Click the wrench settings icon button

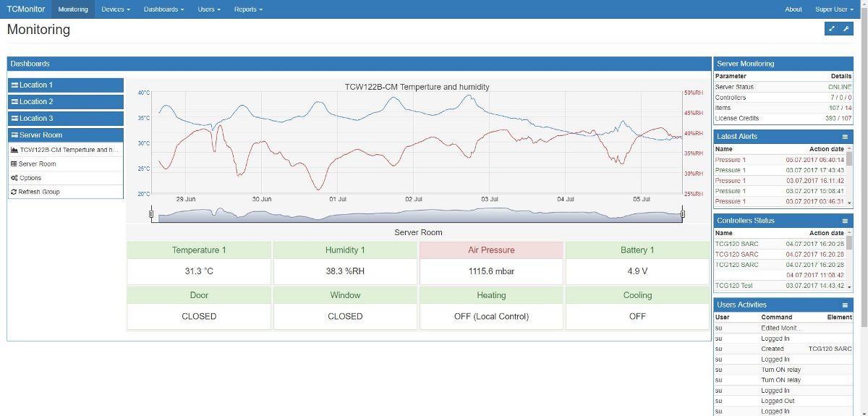[846, 29]
